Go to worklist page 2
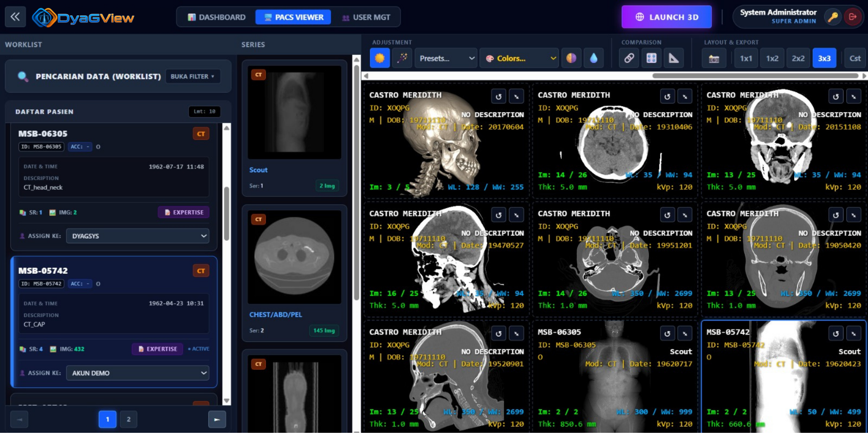 [x=128, y=419]
